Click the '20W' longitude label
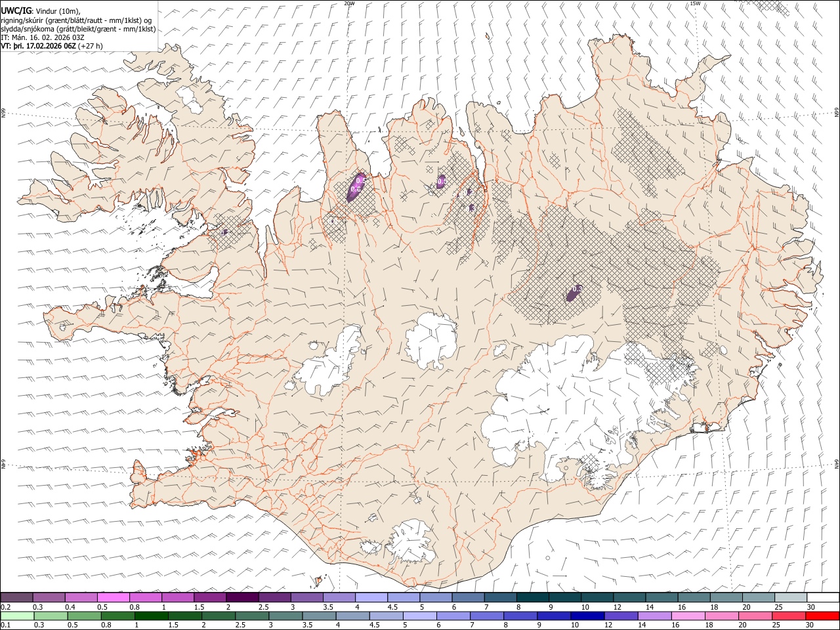This screenshot has width=840, height=630. pyautogui.click(x=349, y=3)
